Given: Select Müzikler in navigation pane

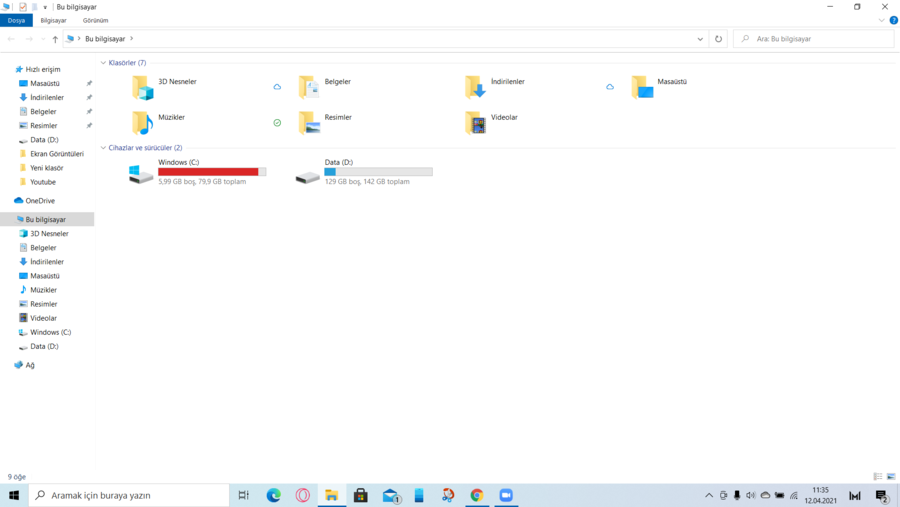Looking at the screenshot, I should click(44, 290).
